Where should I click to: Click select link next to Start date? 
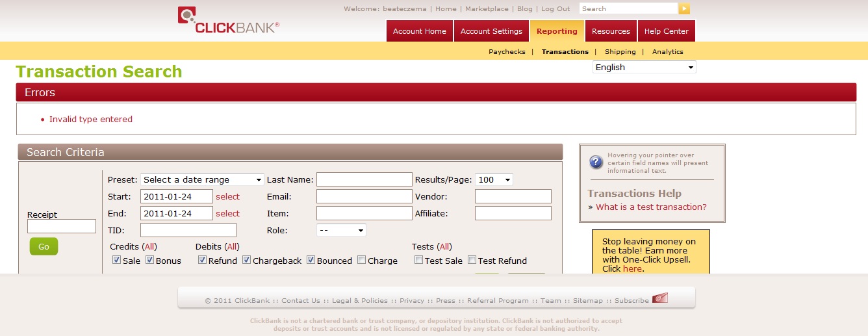pyautogui.click(x=227, y=196)
